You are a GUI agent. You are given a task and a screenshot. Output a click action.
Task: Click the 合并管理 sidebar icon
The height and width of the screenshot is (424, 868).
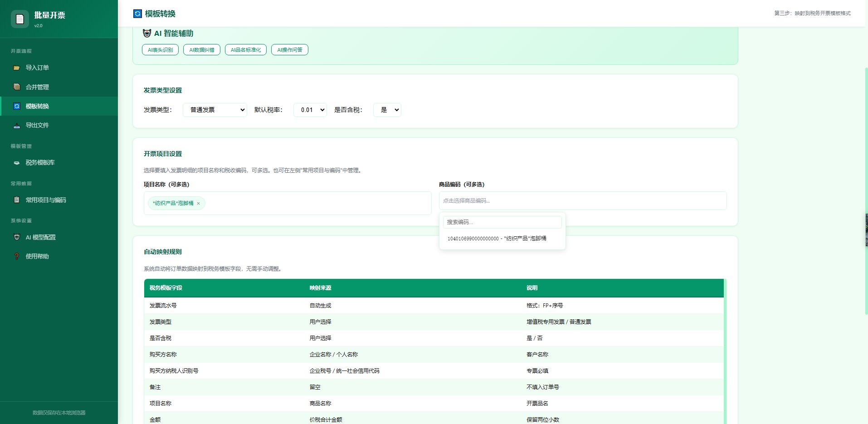coord(17,87)
